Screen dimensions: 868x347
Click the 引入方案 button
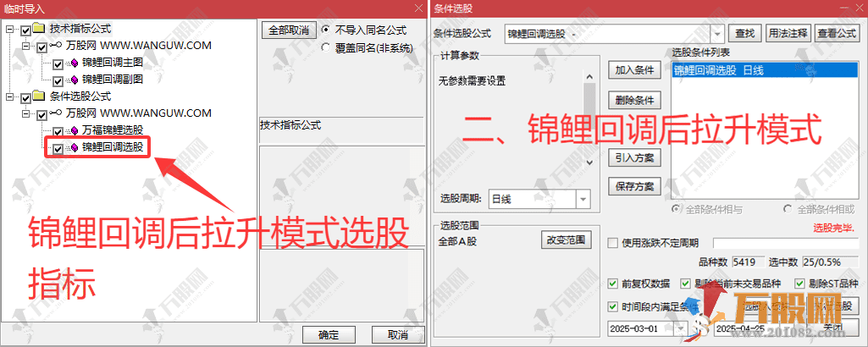[x=634, y=157]
